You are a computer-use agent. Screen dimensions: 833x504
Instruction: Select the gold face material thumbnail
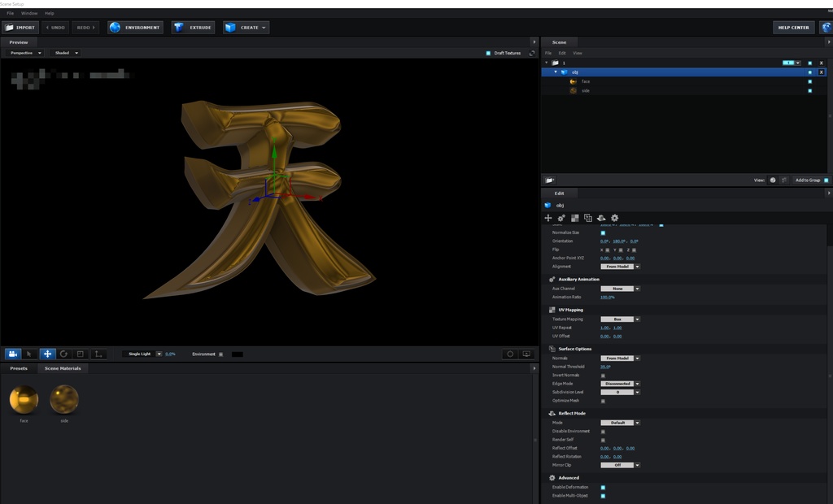pos(24,399)
